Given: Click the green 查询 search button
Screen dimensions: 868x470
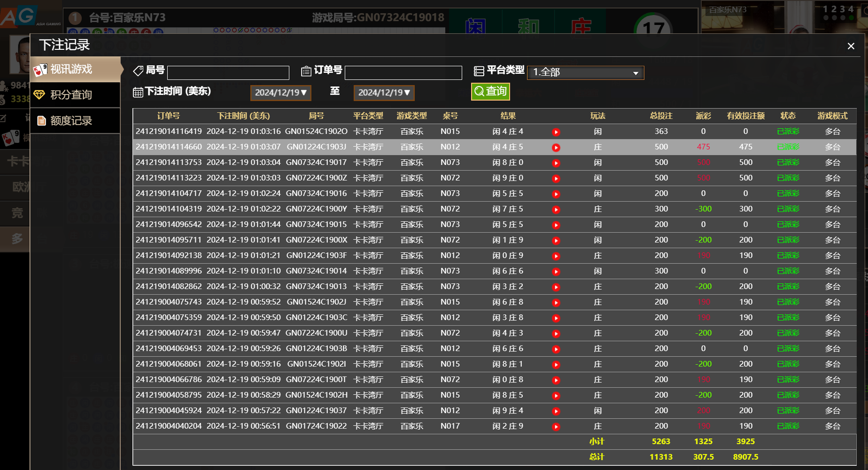Looking at the screenshot, I should point(490,91).
